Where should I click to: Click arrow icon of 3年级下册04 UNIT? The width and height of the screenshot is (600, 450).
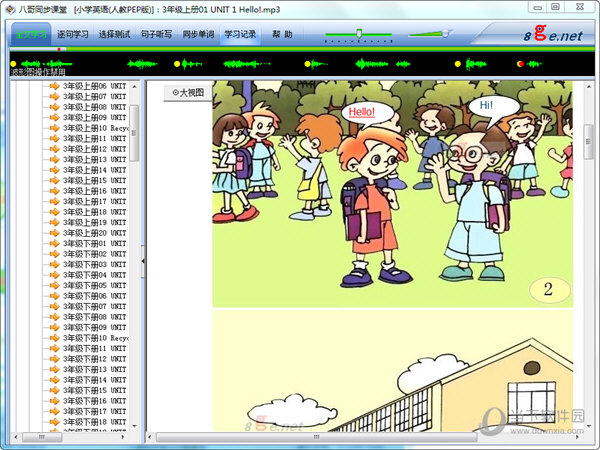pyautogui.click(x=54, y=275)
